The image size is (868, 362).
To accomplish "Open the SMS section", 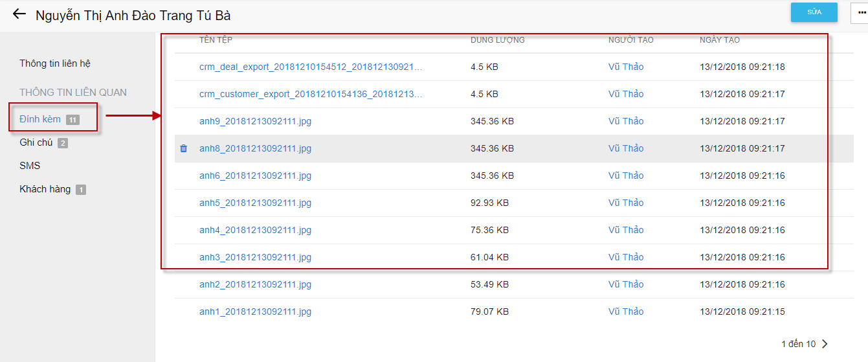I will (x=30, y=166).
